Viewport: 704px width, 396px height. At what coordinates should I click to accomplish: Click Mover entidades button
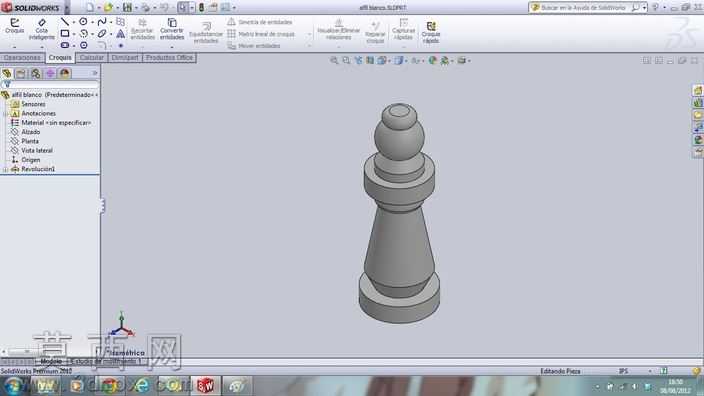(254, 46)
